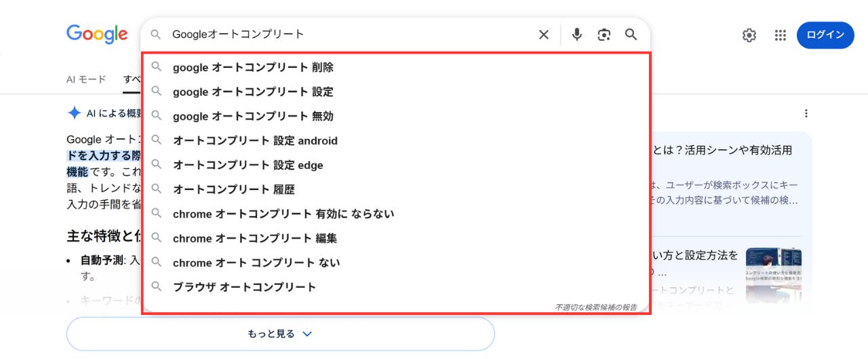Click magnifier icon beside 削除 suggestion
Screen dimensions: 868x359
point(157,67)
